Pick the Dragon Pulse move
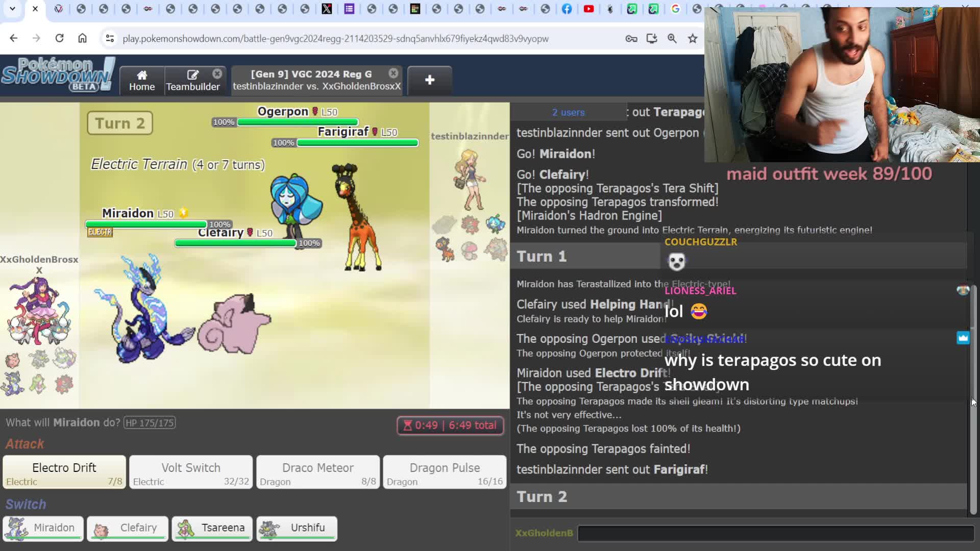 (x=445, y=472)
